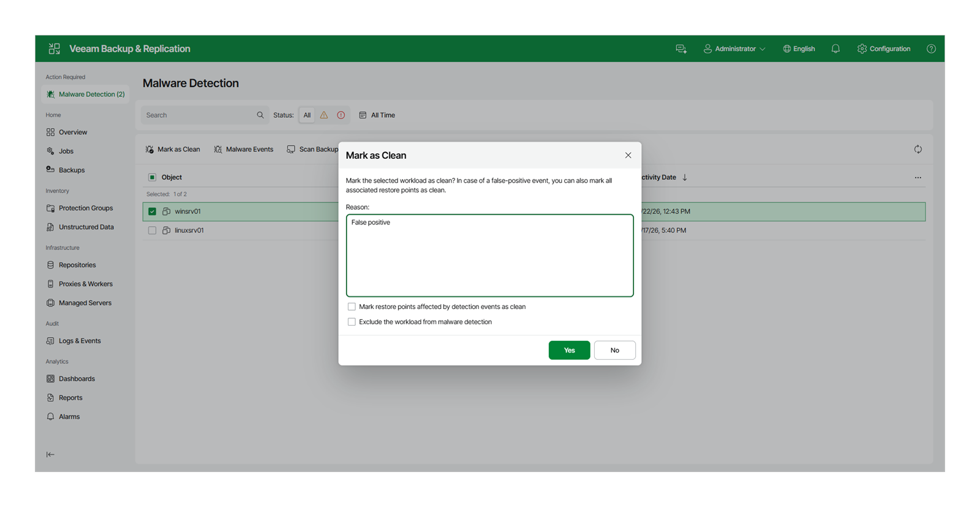Click the No button in dialog
980x507 pixels.
click(x=614, y=350)
